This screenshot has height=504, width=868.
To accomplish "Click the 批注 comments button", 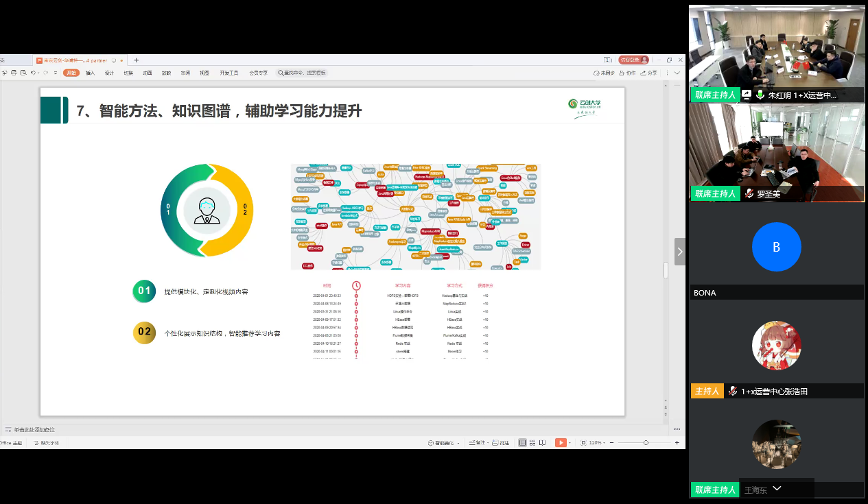I will click(x=501, y=443).
